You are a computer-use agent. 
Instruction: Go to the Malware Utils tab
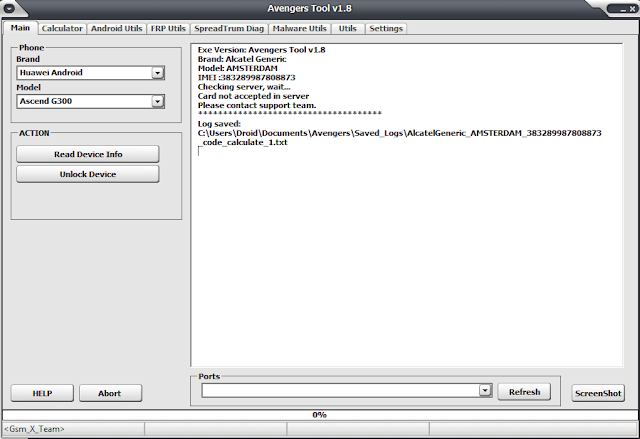[300, 29]
